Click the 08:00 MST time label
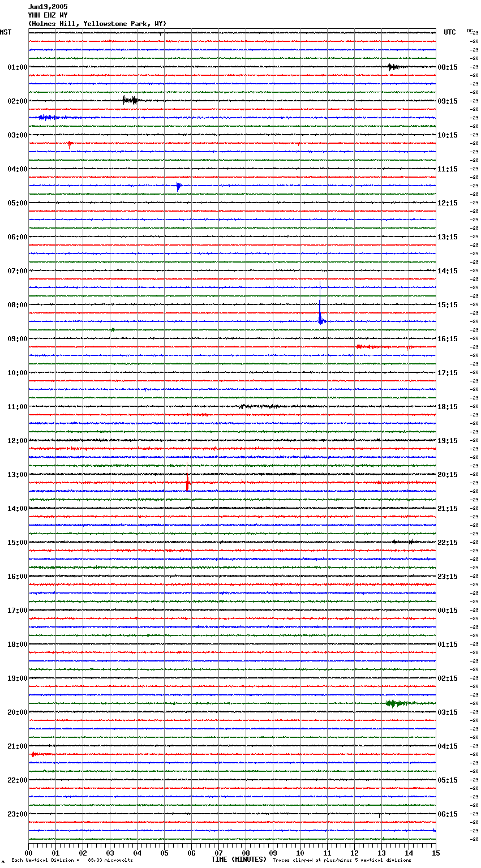Screen dimensions: 481x868 pos(18,305)
